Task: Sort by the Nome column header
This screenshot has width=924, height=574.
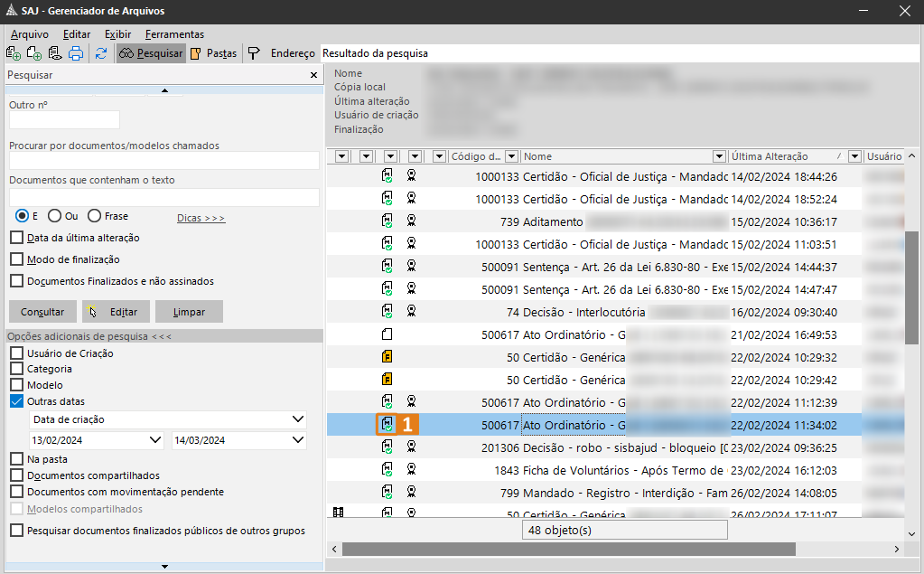Action: 618,156
